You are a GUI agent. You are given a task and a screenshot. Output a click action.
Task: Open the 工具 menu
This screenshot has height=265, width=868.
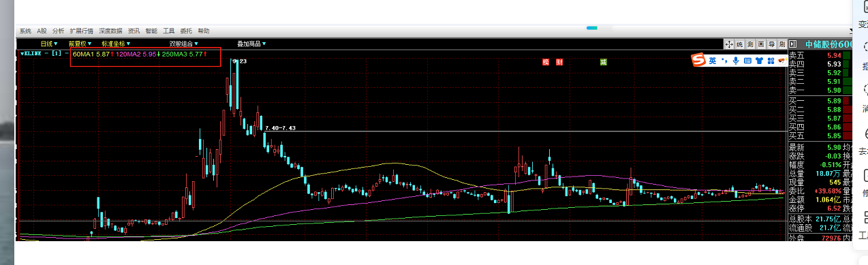coord(169,31)
